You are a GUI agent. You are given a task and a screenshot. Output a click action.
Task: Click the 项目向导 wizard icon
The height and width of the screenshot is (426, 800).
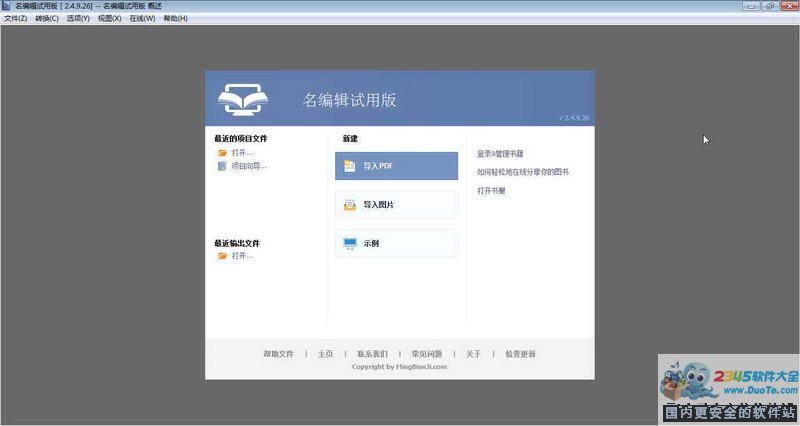(x=223, y=166)
